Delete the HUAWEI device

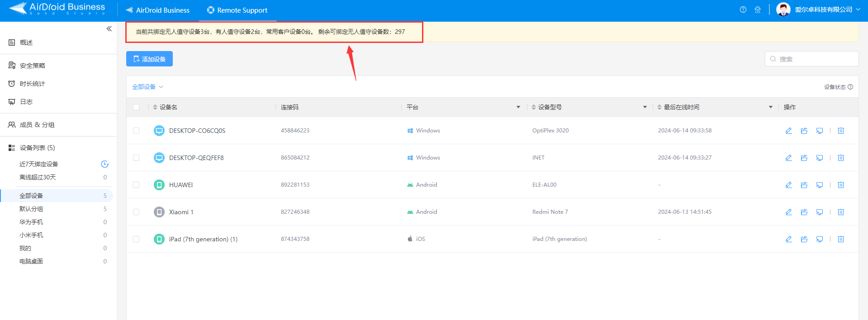click(841, 185)
